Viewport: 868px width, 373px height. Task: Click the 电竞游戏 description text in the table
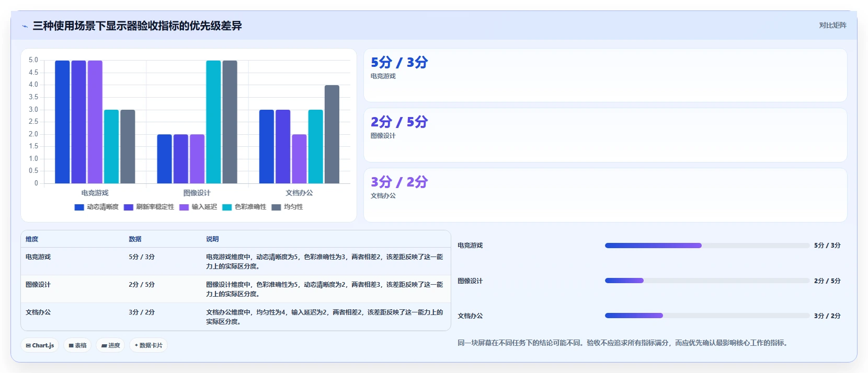tap(324, 262)
